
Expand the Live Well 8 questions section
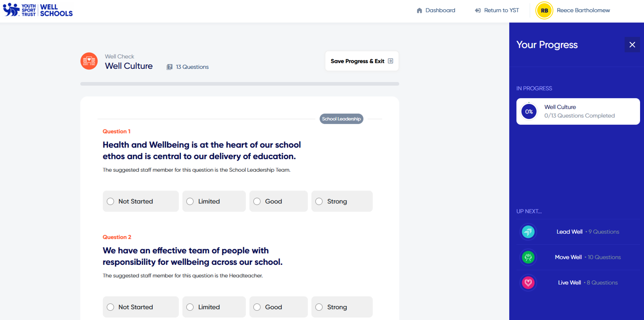578,282
